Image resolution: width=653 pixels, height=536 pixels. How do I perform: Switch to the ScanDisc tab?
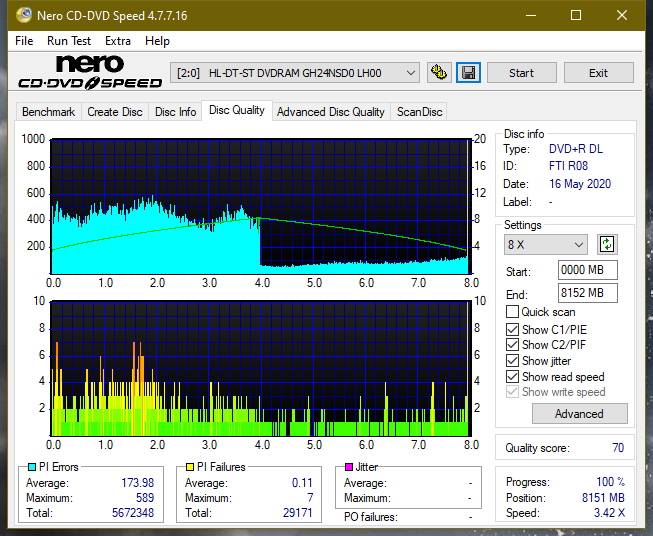point(419,112)
